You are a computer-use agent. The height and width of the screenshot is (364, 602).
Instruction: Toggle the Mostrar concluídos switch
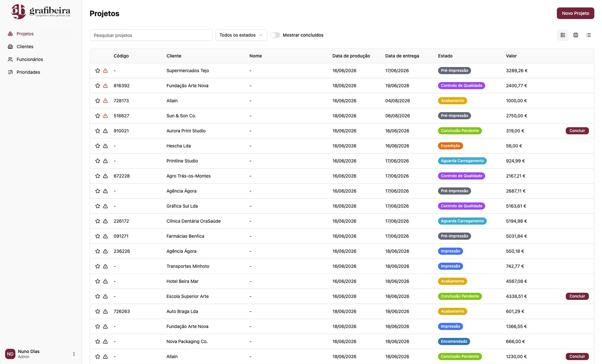point(275,35)
